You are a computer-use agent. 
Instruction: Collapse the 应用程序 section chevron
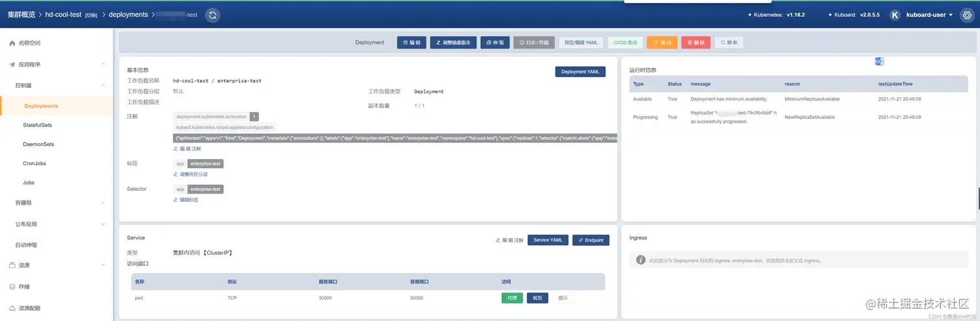point(103,65)
